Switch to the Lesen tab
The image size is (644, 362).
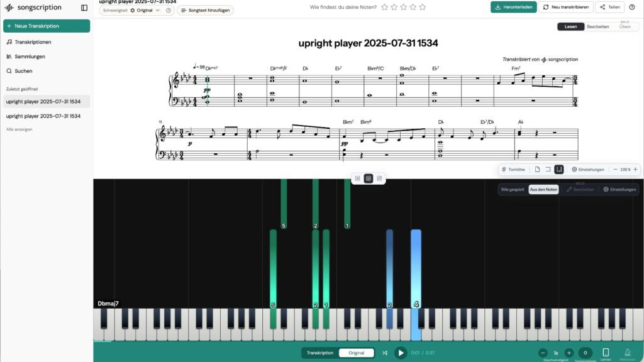click(x=570, y=26)
